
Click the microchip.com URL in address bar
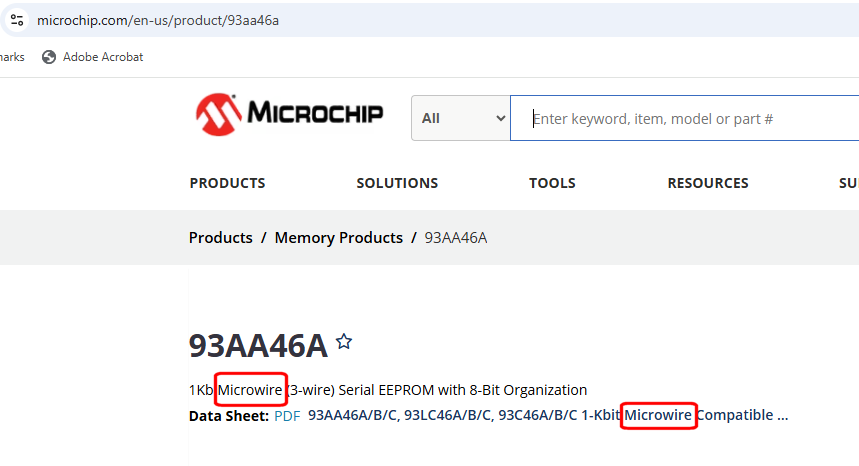coord(158,20)
